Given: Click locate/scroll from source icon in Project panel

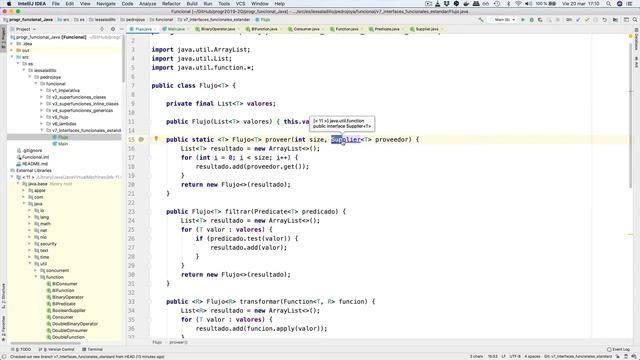Looking at the screenshot, I should point(102,29).
